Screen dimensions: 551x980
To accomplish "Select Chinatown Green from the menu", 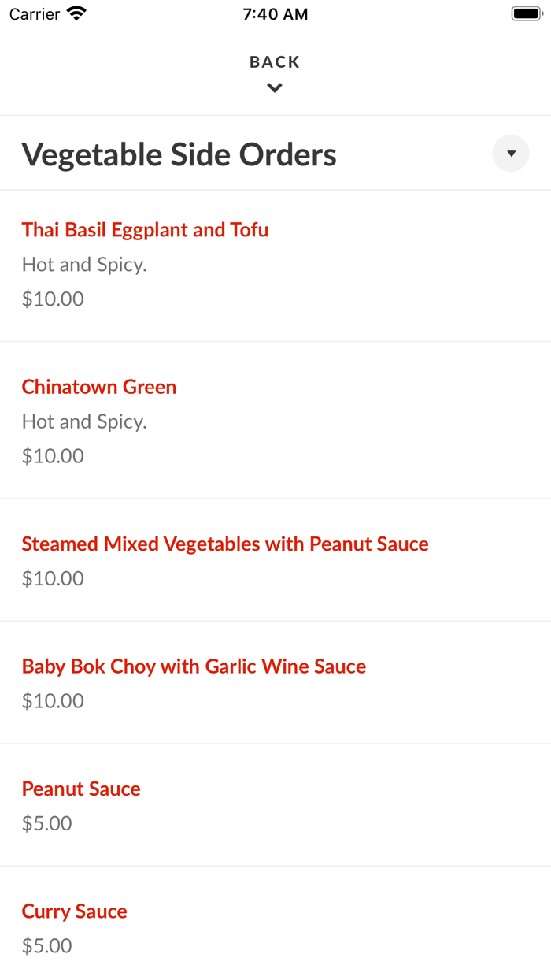I will coord(98,386).
